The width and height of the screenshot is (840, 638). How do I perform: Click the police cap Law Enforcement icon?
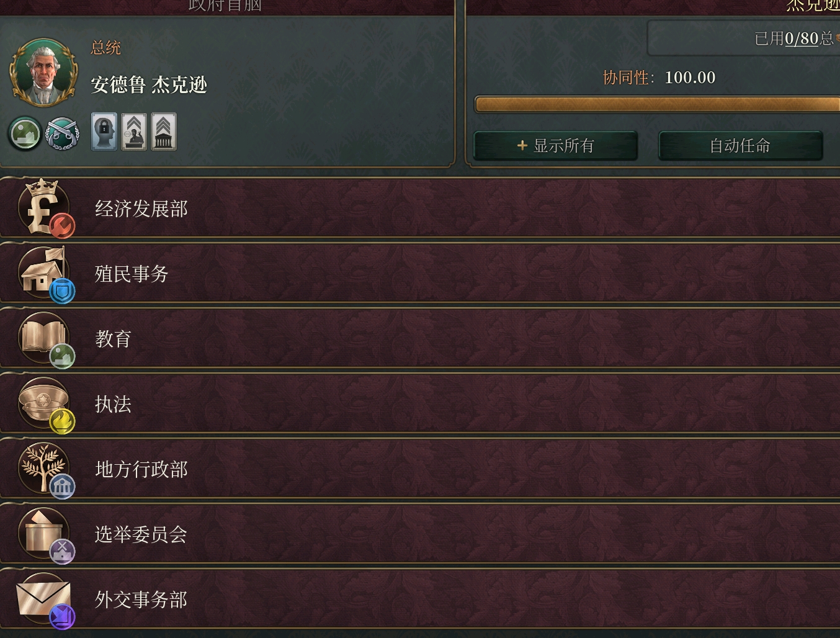(45, 405)
